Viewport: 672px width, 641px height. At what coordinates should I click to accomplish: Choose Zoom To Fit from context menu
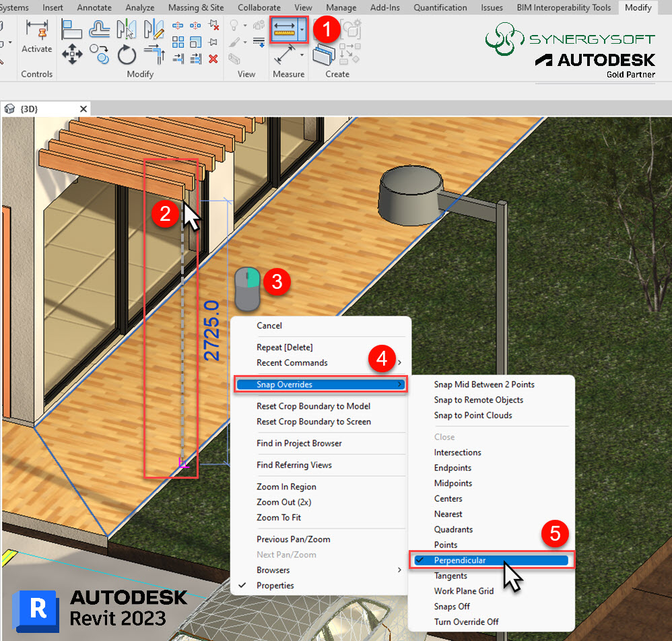pyautogui.click(x=279, y=517)
